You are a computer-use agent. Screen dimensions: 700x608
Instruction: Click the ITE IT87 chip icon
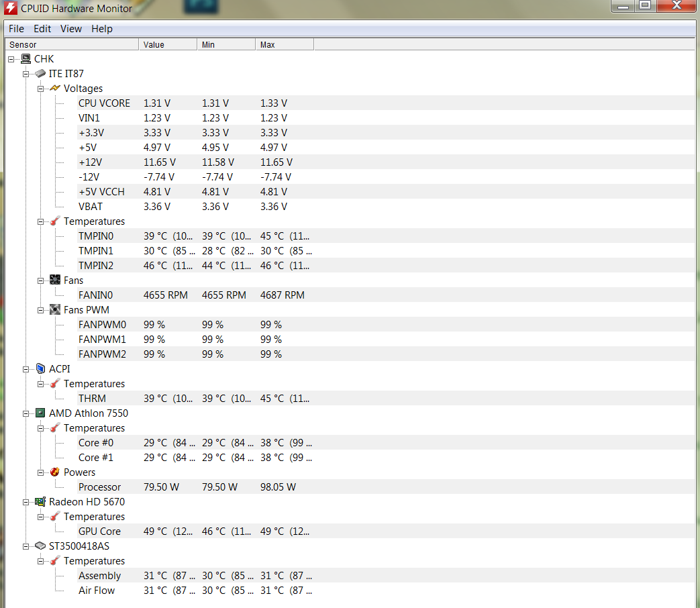pyautogui.click(x=40, y=73)
